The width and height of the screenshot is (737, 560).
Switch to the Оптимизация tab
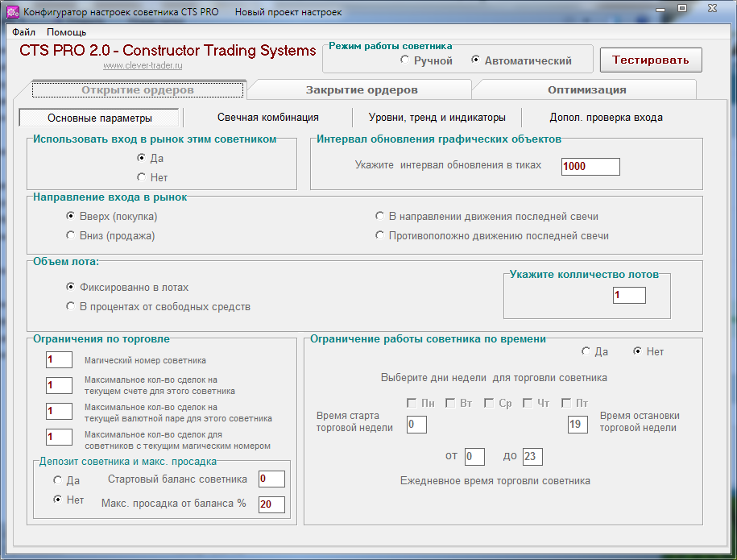point(586,89)
